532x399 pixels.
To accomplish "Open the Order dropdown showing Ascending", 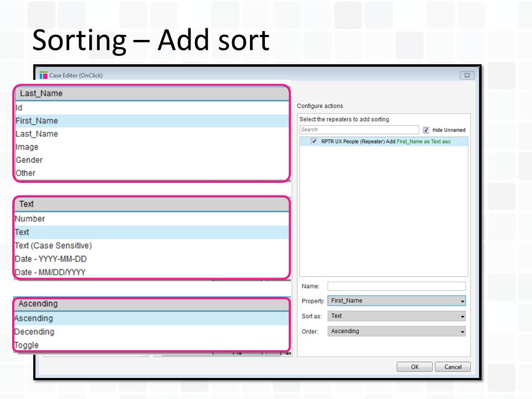I will [396, 331].
